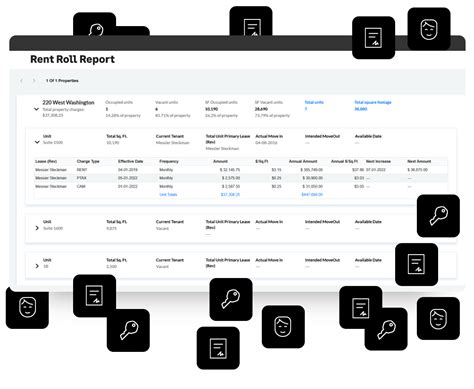The image size is (474, 389).
Task: Click Vacant tenant value in Suite 1600 row
Action: [x=162, y=228]
